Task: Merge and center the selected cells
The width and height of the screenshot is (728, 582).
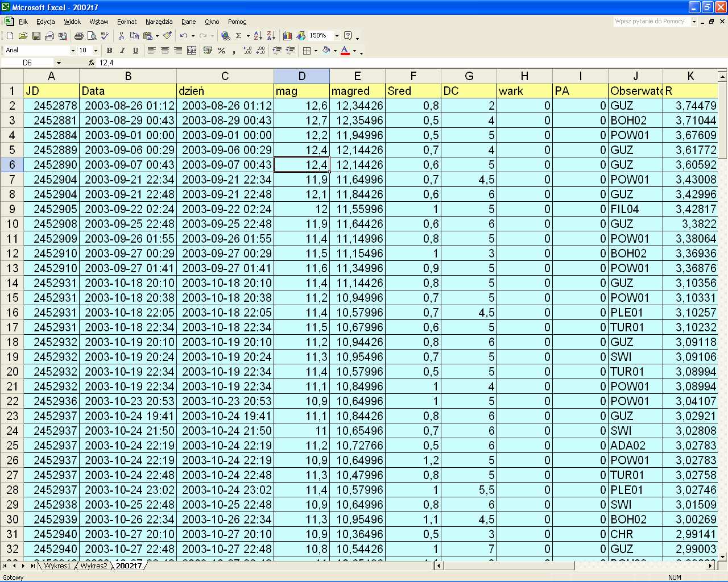Action: pyautogui.click(x=192, y=51)
